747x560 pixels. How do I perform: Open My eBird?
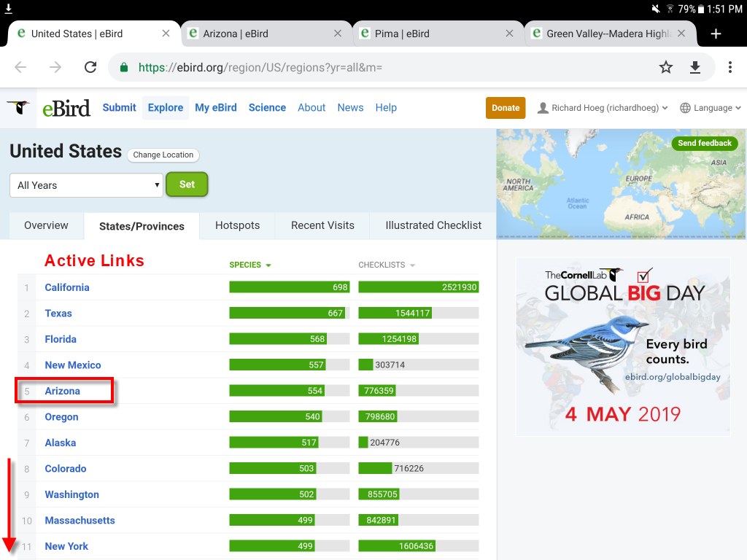point(216,108)
